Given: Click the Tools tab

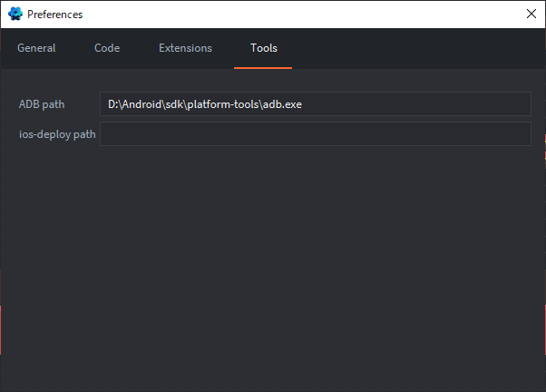Looking at the screenshot, I should [263, 48].
